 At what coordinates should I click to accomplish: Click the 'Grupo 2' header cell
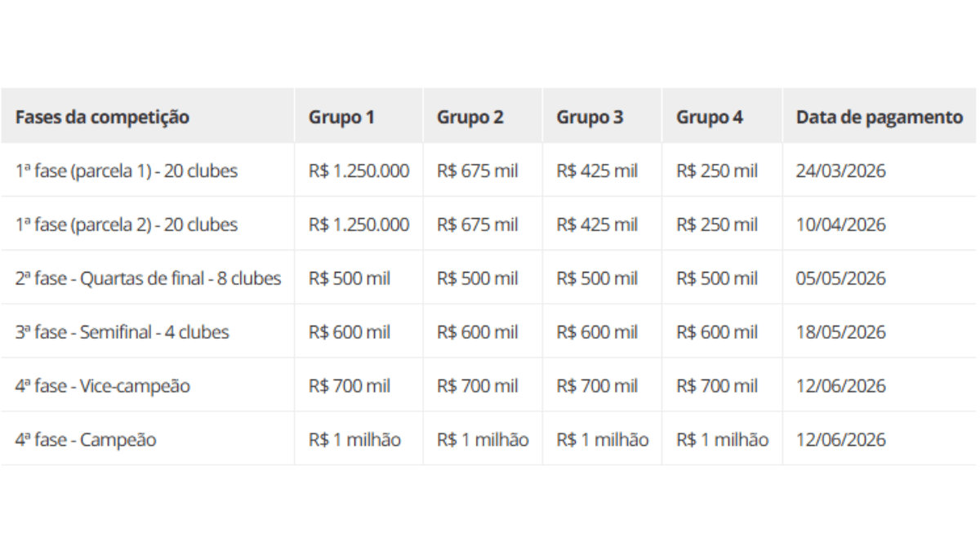pyautogui.click(x=470, y=117)
